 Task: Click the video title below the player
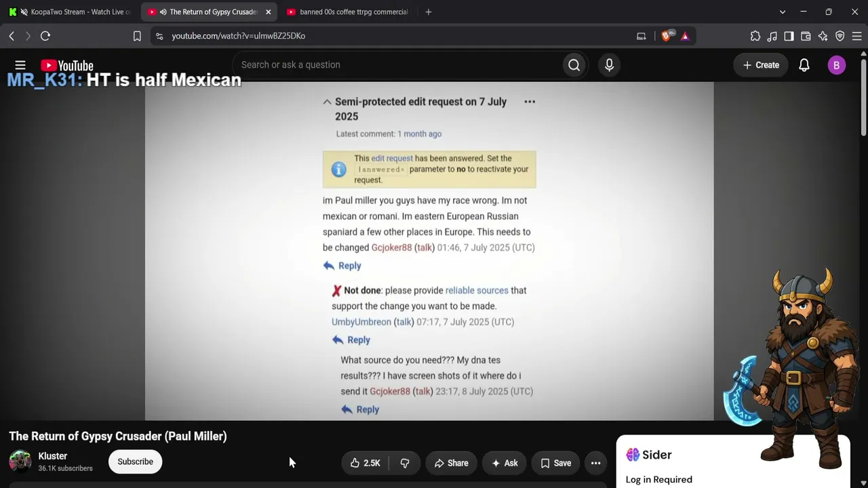click(118, 436)
